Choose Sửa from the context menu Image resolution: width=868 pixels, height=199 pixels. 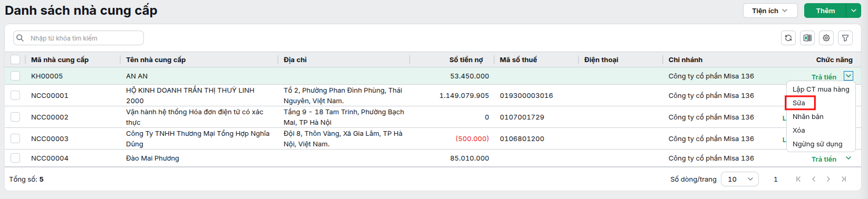[x=799, y=103]
